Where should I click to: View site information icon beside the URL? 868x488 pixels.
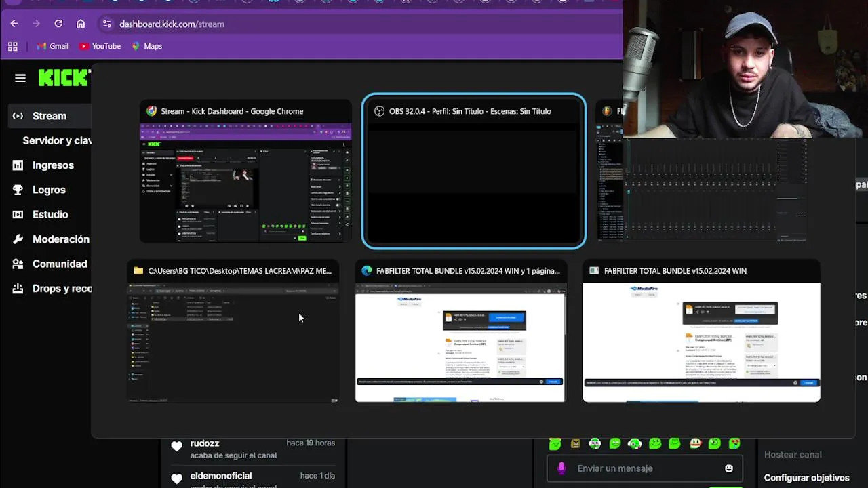point(106,24)
